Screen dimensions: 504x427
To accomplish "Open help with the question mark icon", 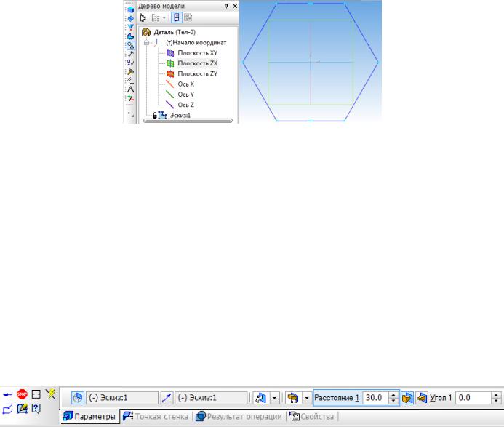I will pyautogui.click(x=36, y=409).
